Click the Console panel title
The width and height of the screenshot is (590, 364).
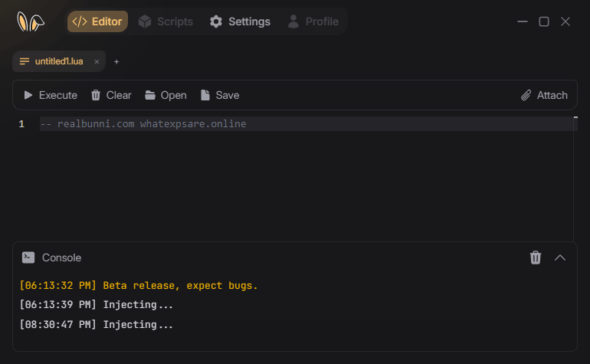tap(62, 257)
